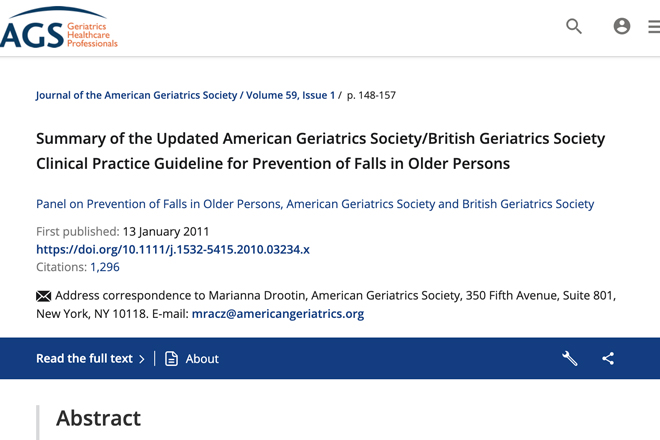Open the hamburger menu icon

coord(654,27)
